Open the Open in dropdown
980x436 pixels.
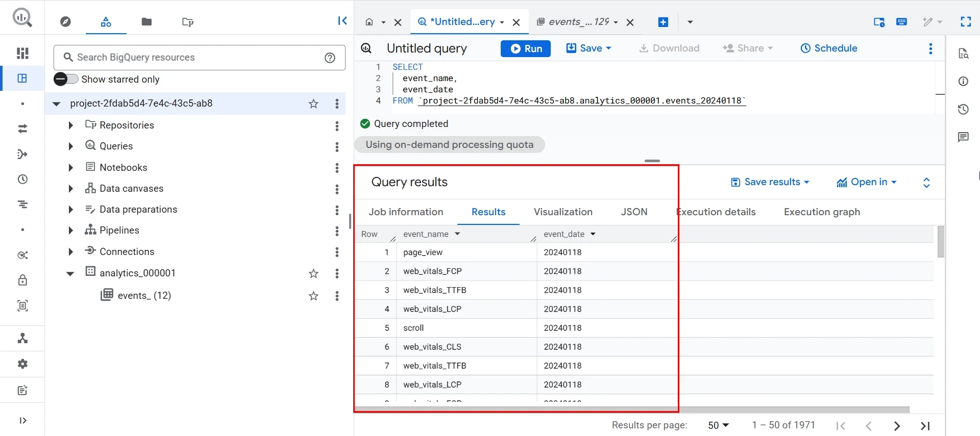(867, 182)
